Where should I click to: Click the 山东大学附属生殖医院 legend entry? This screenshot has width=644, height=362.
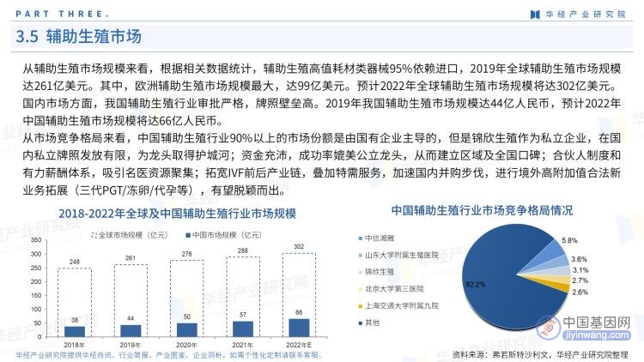pos(398,255)
